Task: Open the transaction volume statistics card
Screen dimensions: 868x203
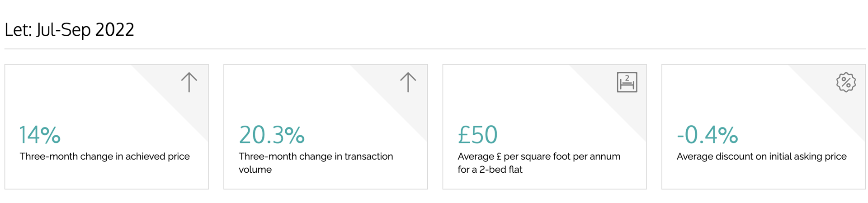Action: (325, 127)
